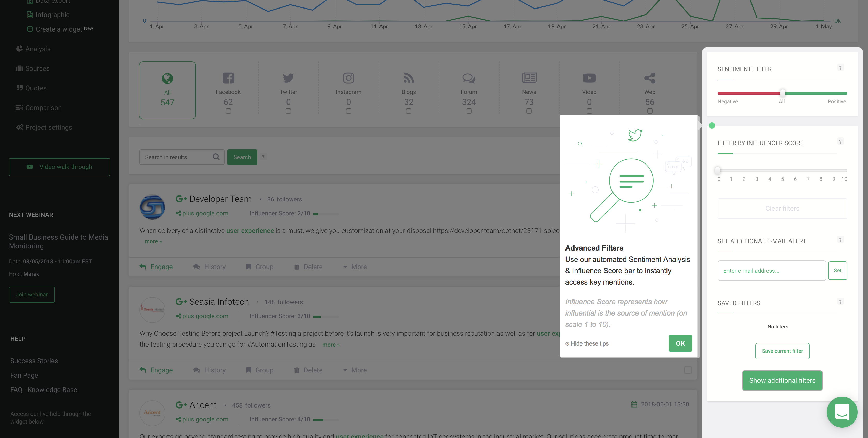Focus the Search in results field
The height and width of the screenshot is (438, 868).
point(182,157)
